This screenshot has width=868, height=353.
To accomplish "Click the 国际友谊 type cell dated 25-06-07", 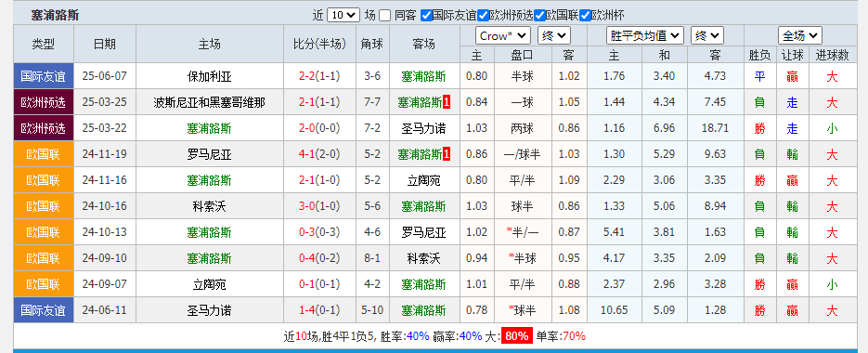I will click(x=44, y=76).
